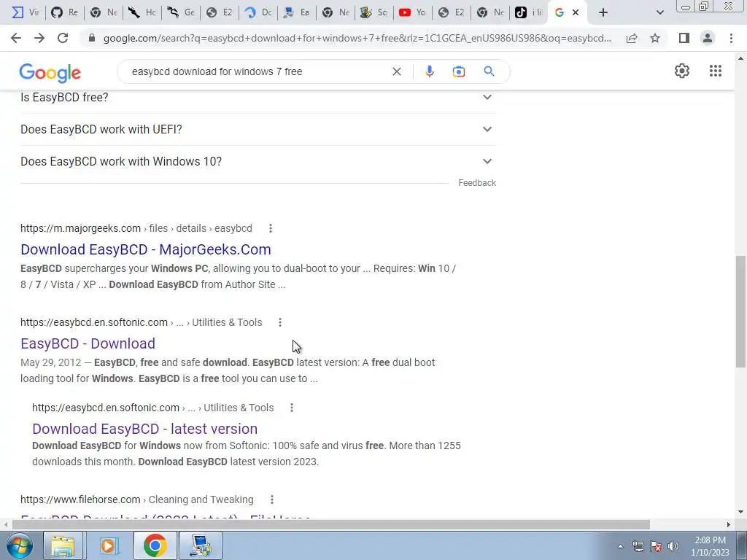747x560 pixels.
Task: Expand "Does EasyBCD work with UEFI?"
Action: 258,130
